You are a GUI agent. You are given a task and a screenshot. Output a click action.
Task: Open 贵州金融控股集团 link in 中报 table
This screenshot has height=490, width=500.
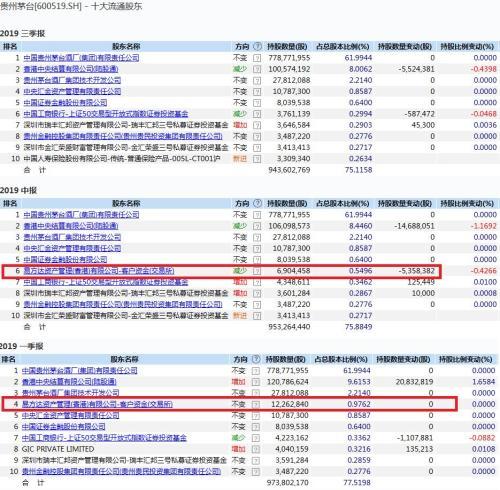[x=123, y=304]
